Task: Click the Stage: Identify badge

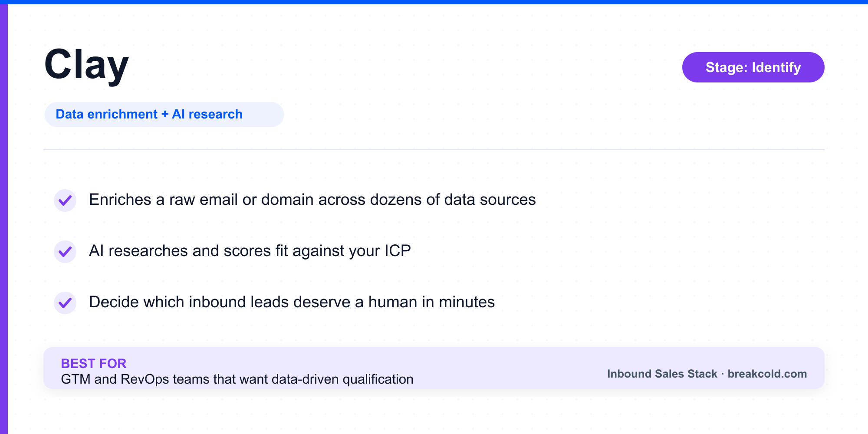Action: 753,67
